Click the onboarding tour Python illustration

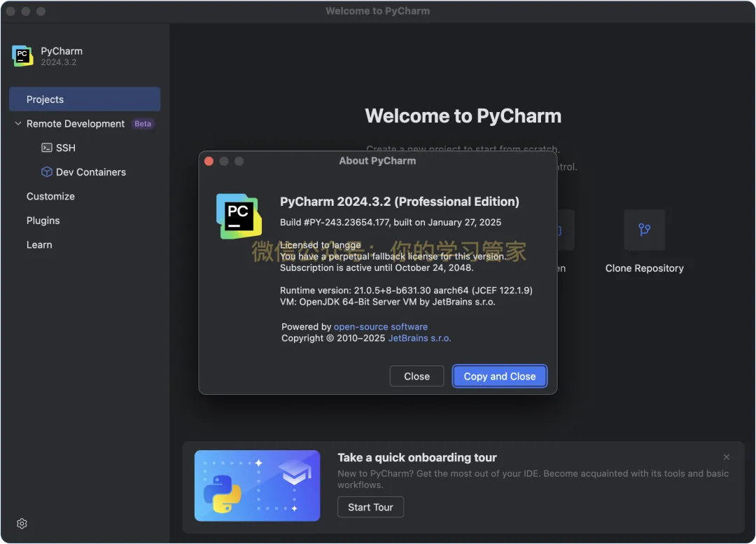(257, 485)
